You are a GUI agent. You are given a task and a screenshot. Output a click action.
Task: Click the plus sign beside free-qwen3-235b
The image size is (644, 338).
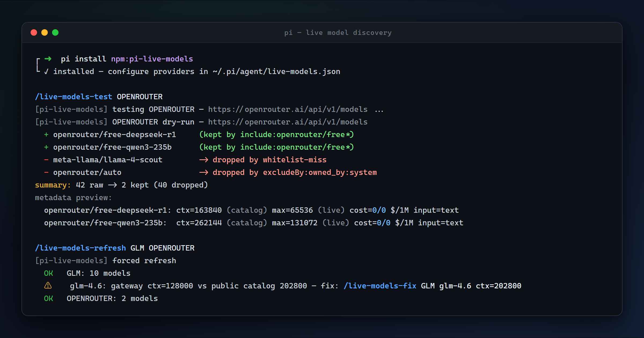pos(46,147)
